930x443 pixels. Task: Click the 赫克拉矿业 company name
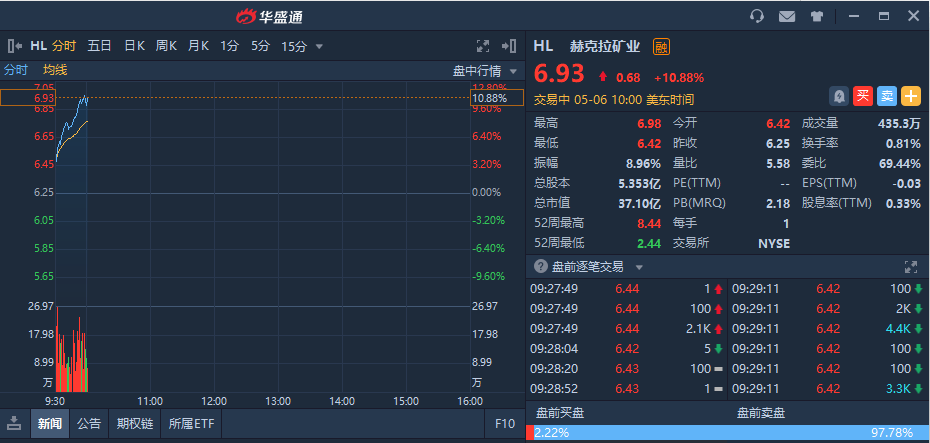point(605,46)
